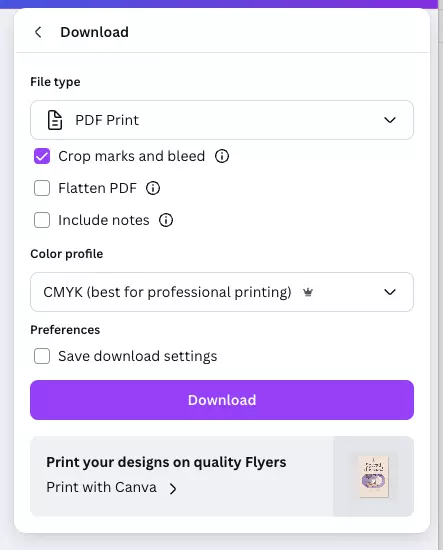The width and height of the screenshot is (443, 550).
Task: Go back using the left arrow icon
Action: (38, 32)
